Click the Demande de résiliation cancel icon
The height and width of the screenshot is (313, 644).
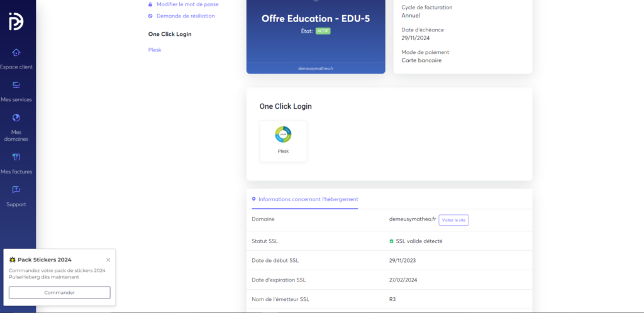(x=150, y=16)
